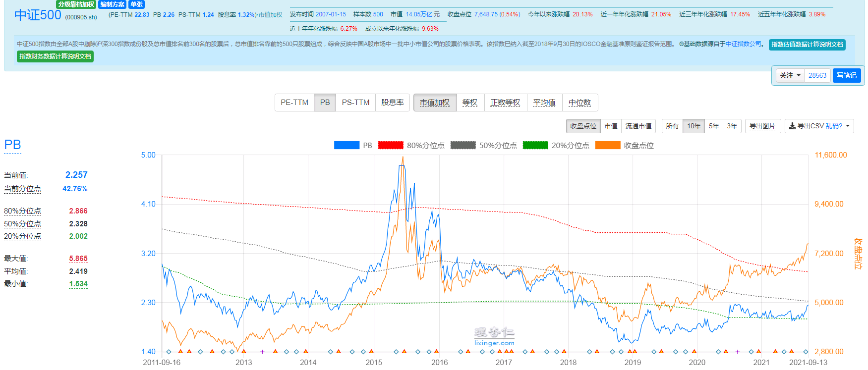
Task: Set time range to 10年
Action: coord(694,126)
